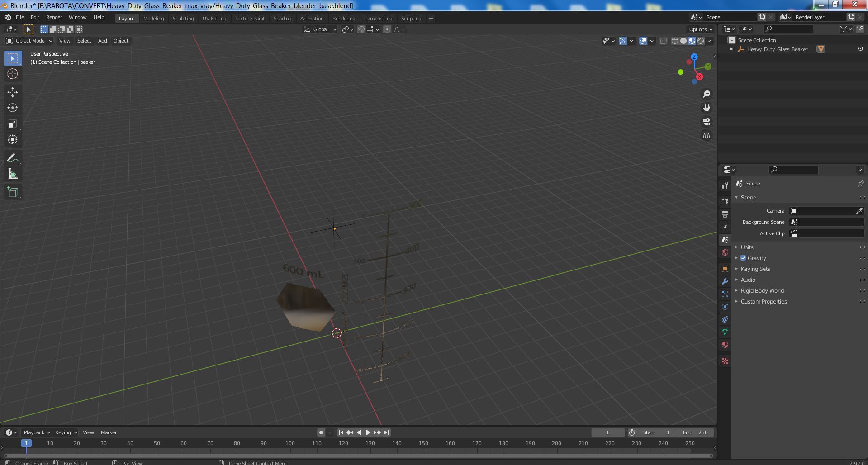Open the Modifiers properties tab
The height and width of the screenshot is (465, 868).
[725, 281]
